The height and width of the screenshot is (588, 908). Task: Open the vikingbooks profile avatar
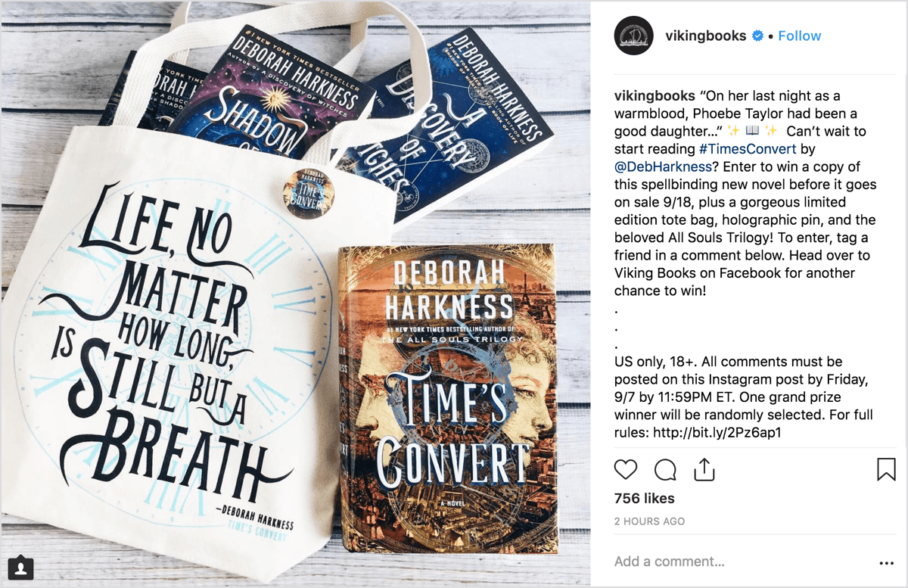[x=633, y=36]
